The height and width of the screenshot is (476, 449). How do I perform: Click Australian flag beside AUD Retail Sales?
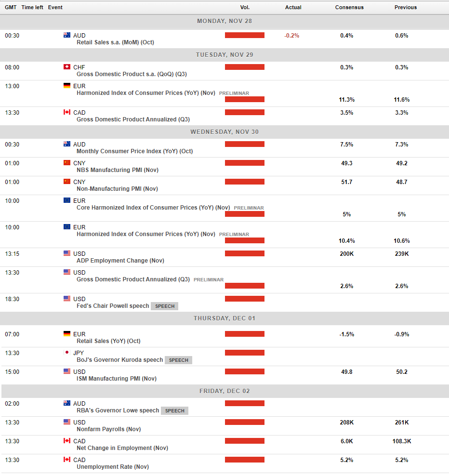[x=67, y=35]
